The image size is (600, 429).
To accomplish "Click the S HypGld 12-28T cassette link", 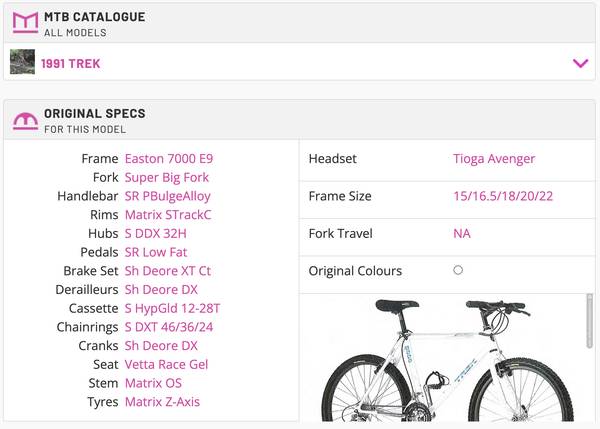I will coord(172,308).
